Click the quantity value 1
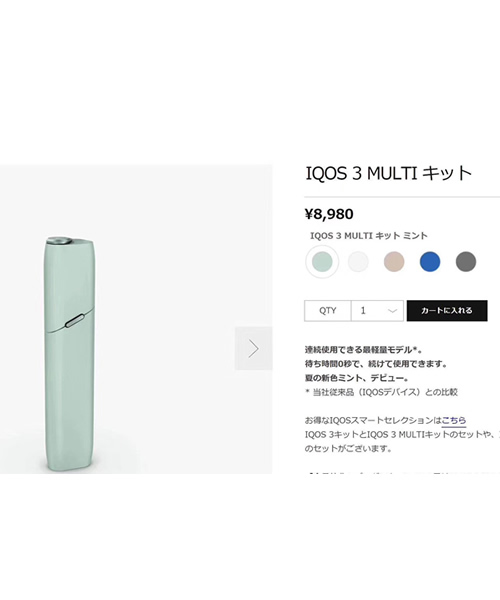The width and height of the screenshot is (500, 600). [x=363, y=310]
